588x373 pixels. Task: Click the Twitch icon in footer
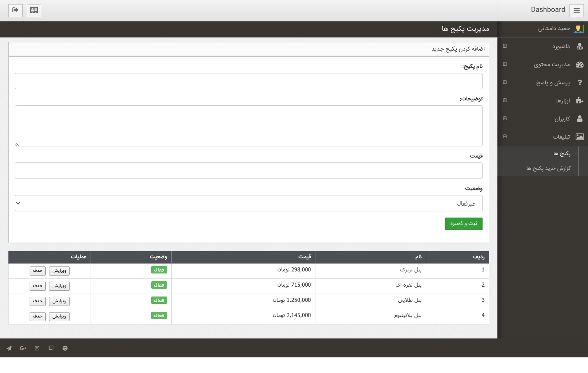(51, 348)
